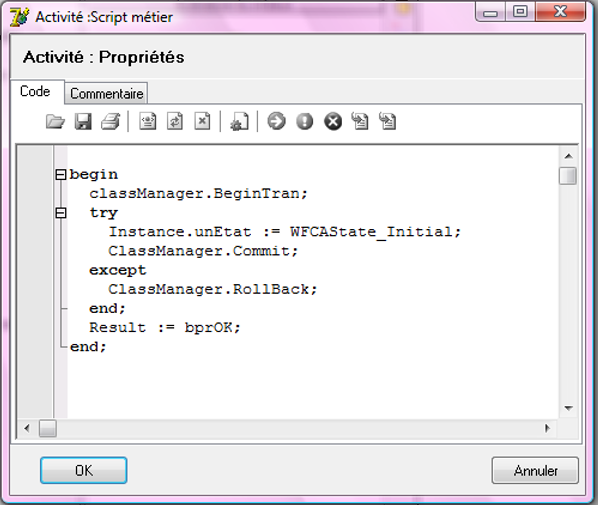This screenshot has height=505, width=598.
Task: Click the round right-arrow run icon
Action: pyautogui.click(x=276, y=122)
